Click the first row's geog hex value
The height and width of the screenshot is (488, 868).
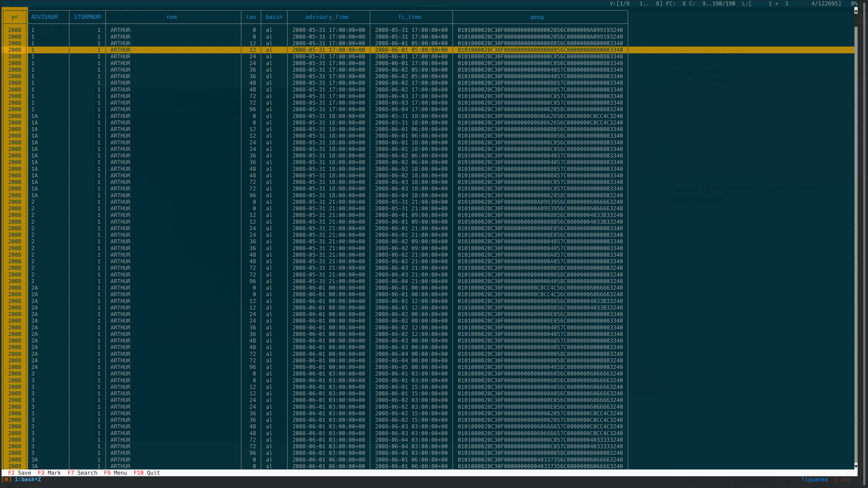point(540,30)
